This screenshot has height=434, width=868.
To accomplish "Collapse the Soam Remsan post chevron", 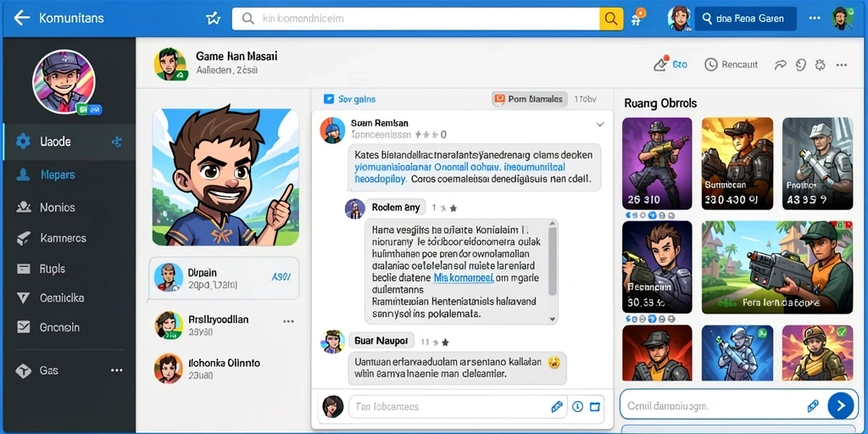I will (599, 125).
